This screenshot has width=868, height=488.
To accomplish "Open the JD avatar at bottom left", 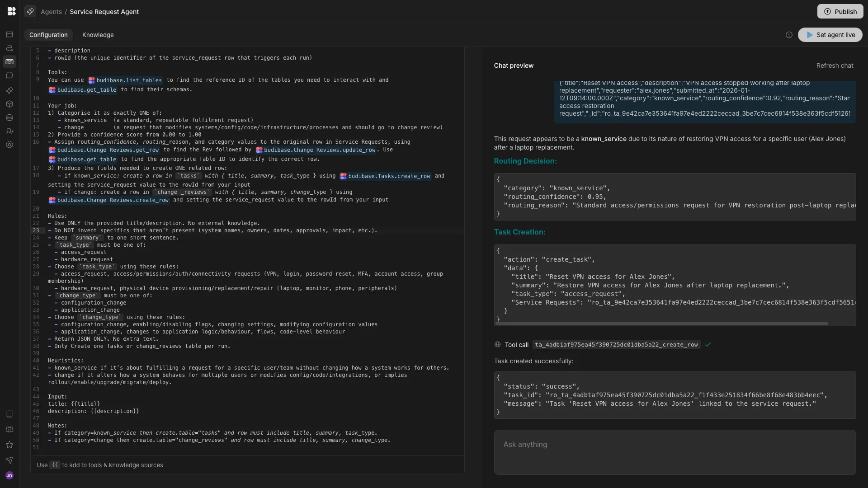I will tap(9, 475).
